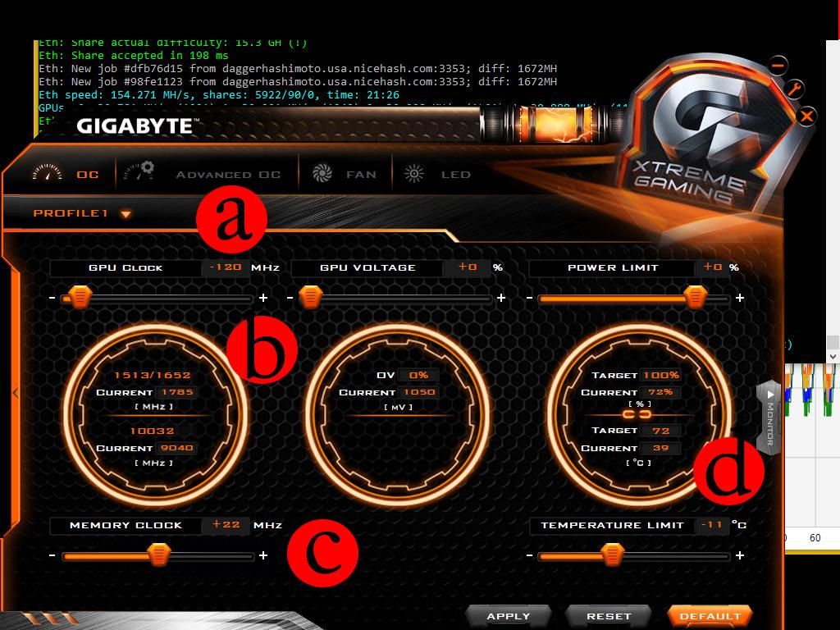
Task: Decrease Memory Clock with minus button
Action: click(x=52, y=555)
